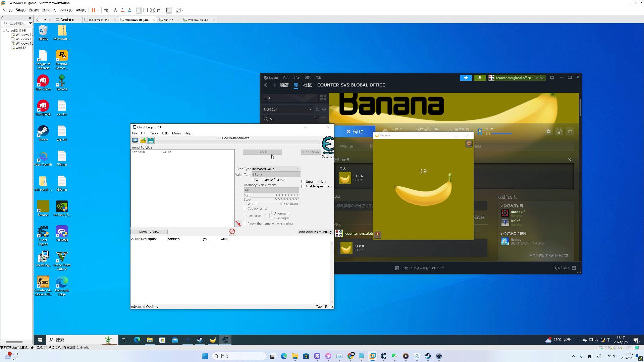This screenshot has height=362, width=644.
Task: Open the Scan Type dropdown
Action: click(x=276, y=169)
